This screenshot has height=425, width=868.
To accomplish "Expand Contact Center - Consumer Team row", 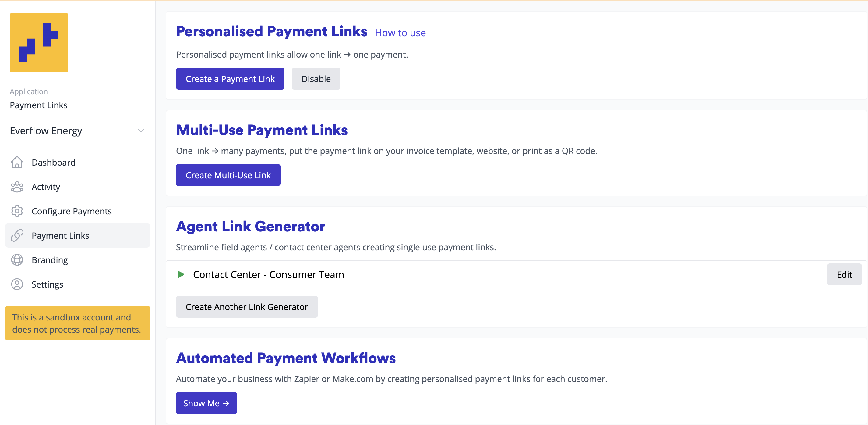I will (x=181, y=275).
